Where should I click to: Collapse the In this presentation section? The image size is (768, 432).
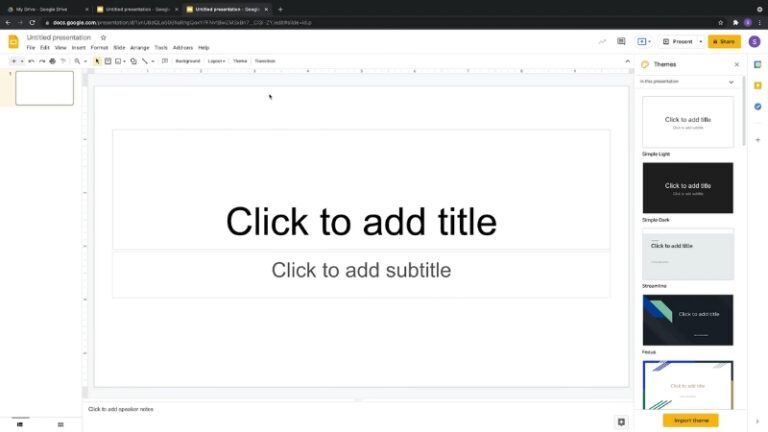[x=731, y=81]
